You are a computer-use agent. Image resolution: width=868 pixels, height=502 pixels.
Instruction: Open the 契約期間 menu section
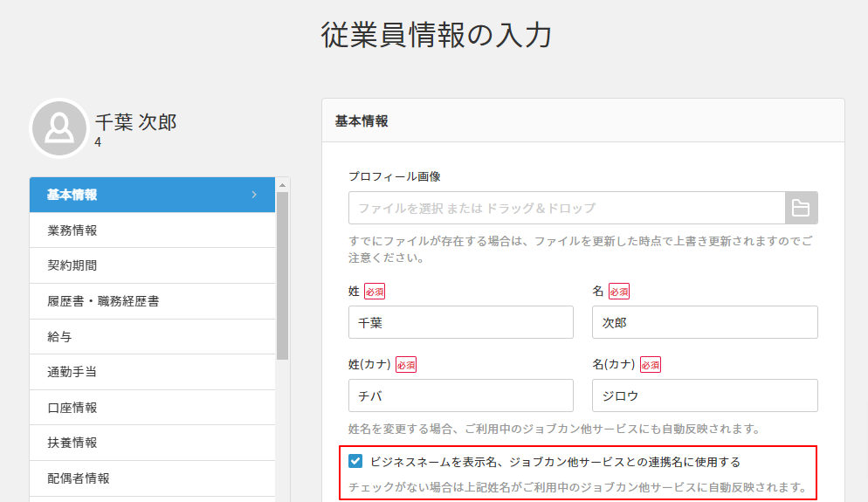pos(72,265)
